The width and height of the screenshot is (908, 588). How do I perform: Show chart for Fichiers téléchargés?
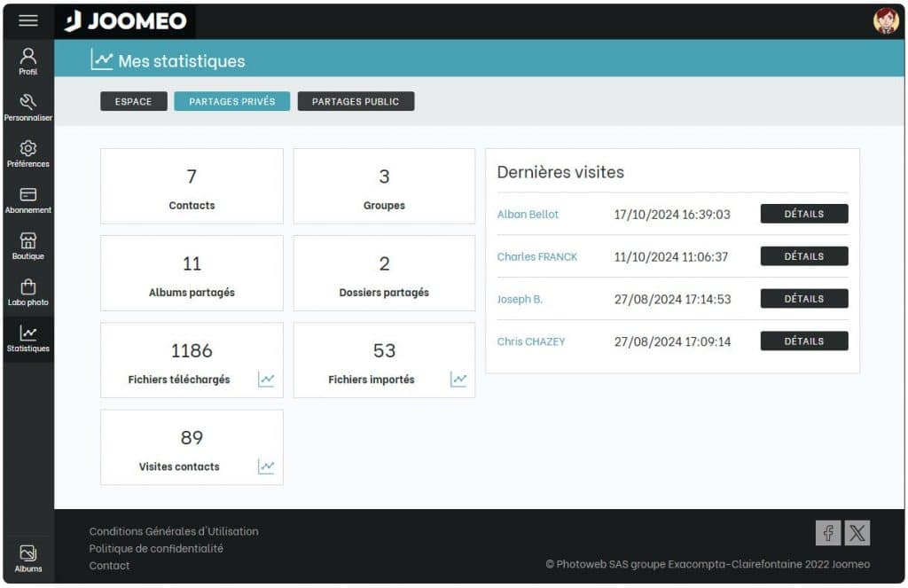(x=266, y=380)
